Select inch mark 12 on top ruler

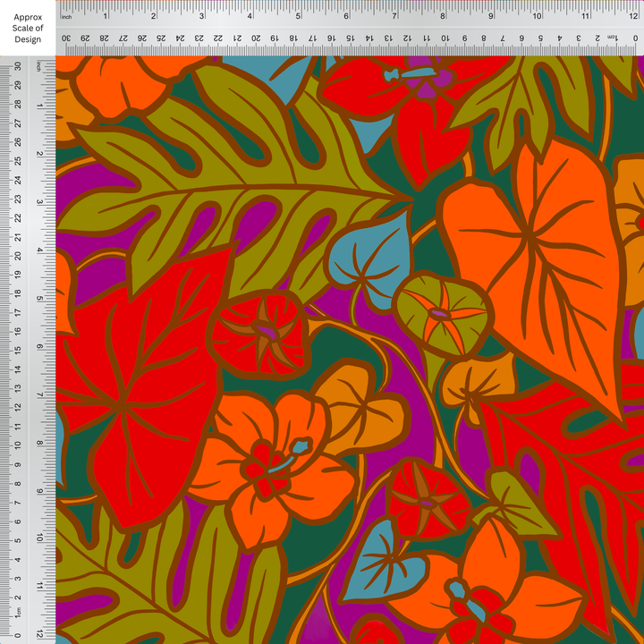633,16
